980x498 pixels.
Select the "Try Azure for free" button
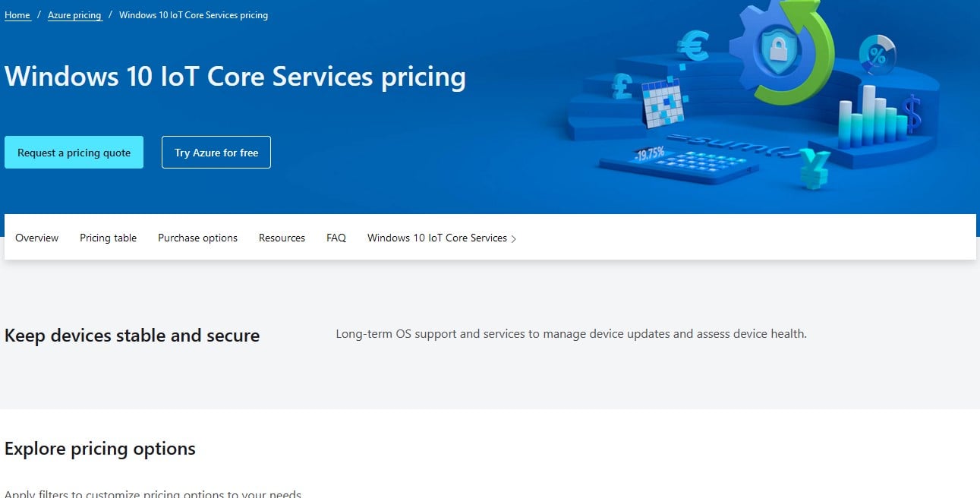click(216, 153)
